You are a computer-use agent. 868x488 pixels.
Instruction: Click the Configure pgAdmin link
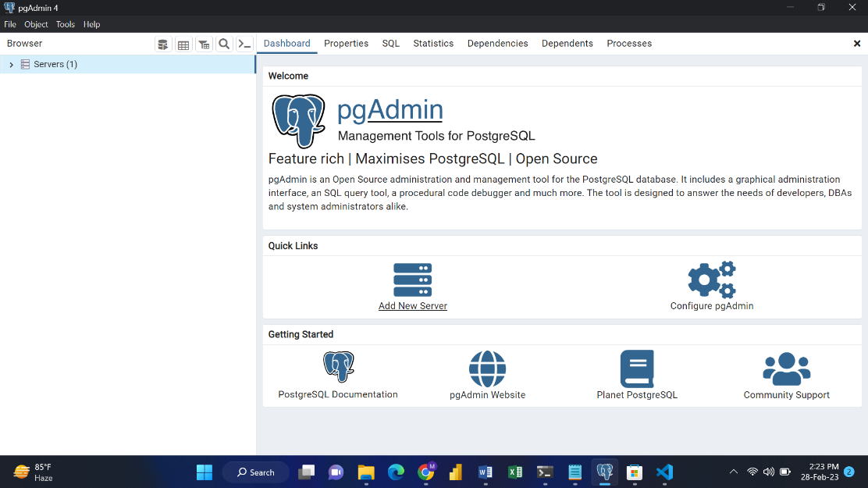click(712, 306)
